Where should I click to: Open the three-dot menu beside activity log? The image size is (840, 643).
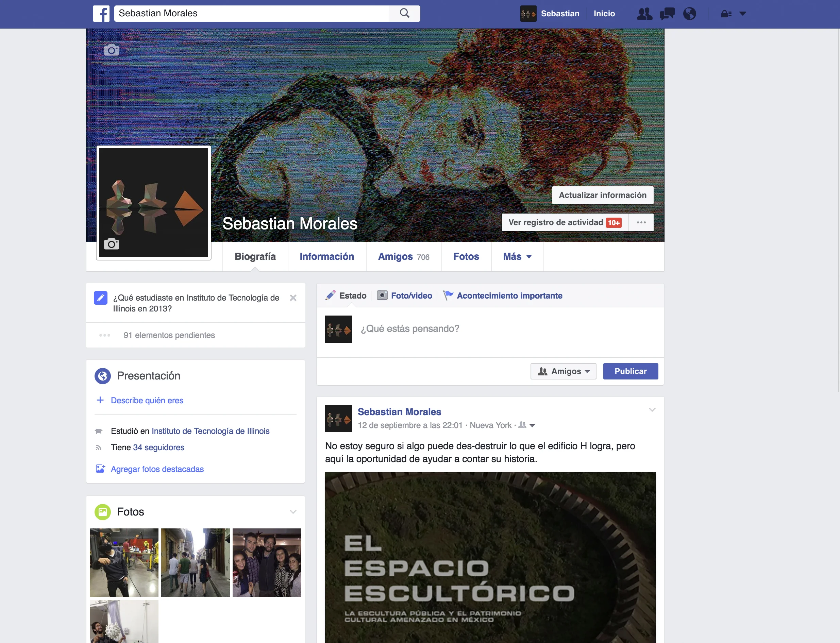[641, 222]
